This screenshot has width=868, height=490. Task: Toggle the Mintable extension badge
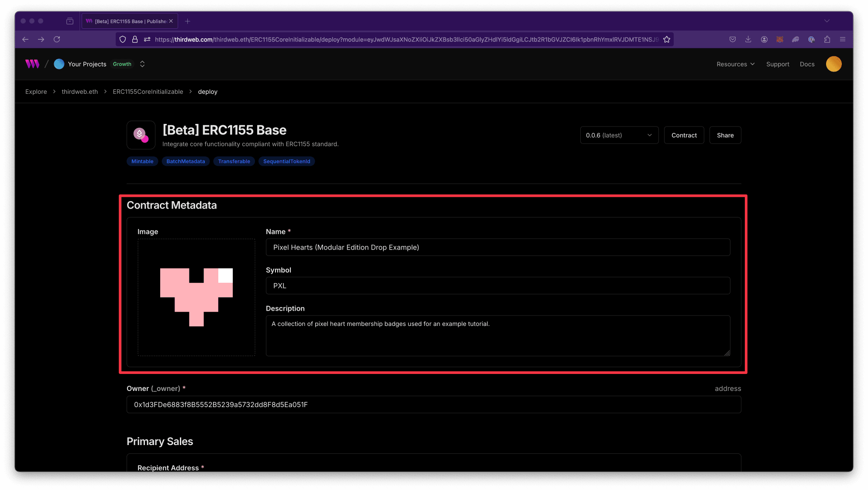click(x=142, y=161)
